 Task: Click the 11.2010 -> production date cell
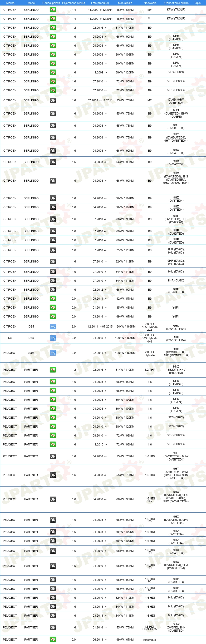click(100, 444)
